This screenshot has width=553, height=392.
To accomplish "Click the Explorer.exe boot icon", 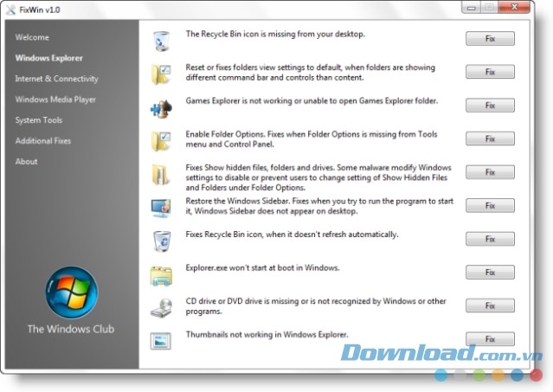I will tap(161, 275).
